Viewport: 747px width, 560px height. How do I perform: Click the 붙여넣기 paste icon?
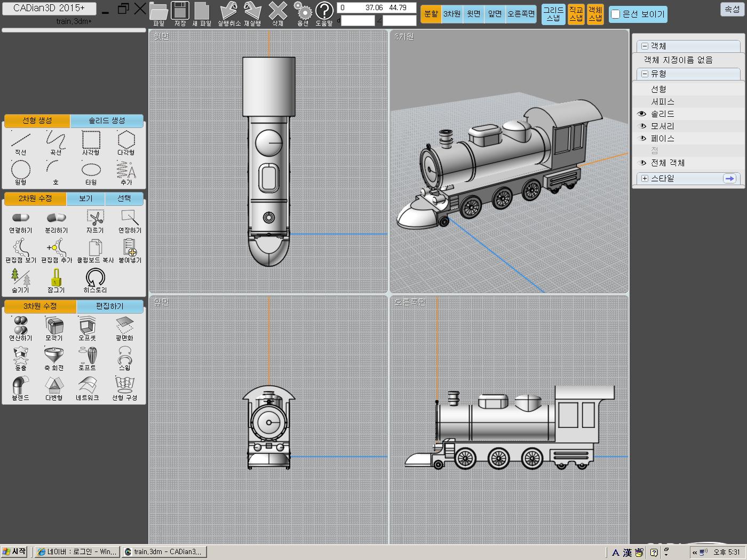(x=130, y=251)
